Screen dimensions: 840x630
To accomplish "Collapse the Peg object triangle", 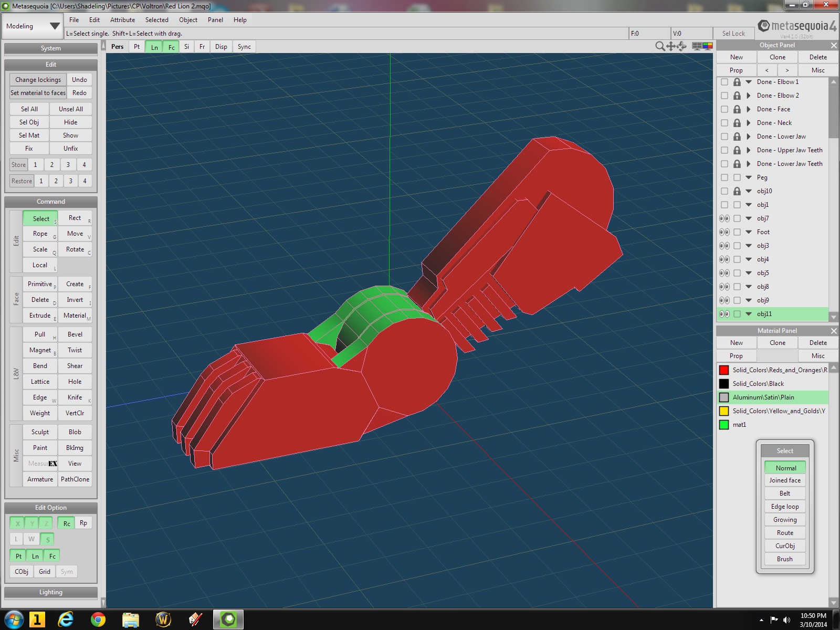I will coord(749,177).
